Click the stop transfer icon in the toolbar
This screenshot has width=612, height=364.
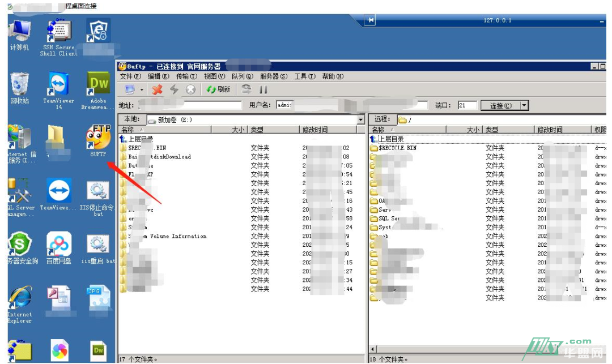[x=190, y=89]
